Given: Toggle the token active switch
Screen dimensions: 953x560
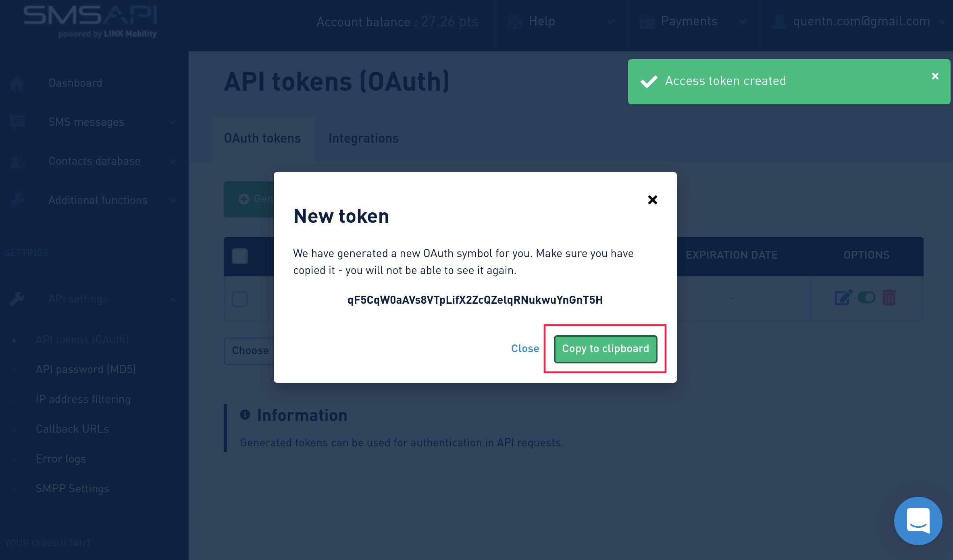Looking at the screenshot, I should click(x=866, y=298).
